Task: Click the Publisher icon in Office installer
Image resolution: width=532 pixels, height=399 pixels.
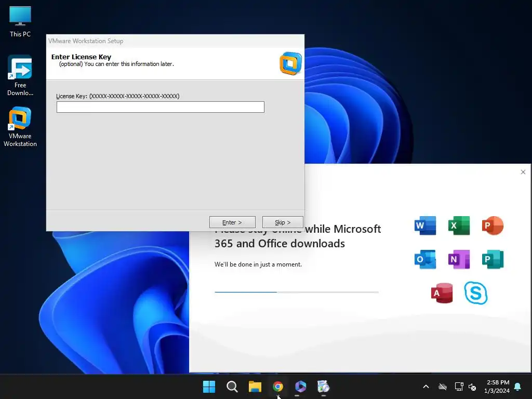Action: coord(493,259)
